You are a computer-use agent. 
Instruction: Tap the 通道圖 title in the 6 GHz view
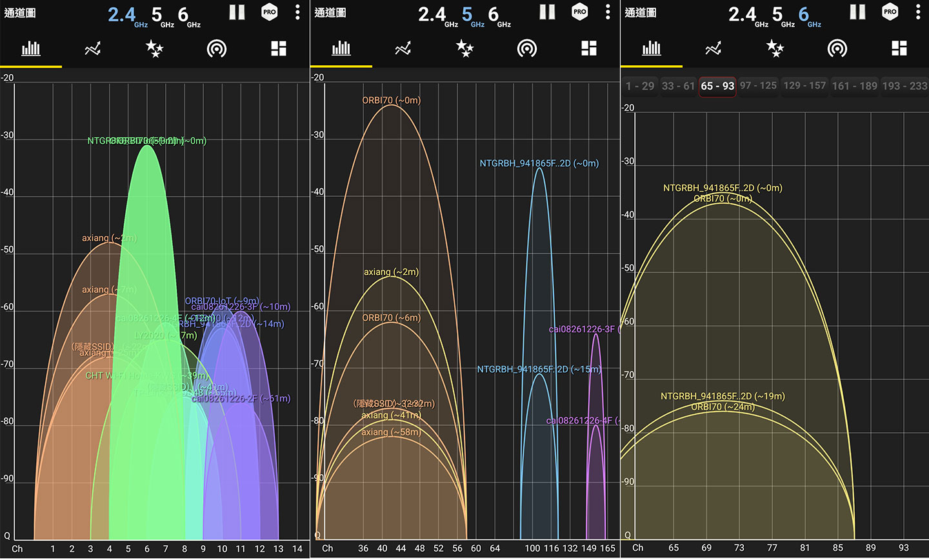click(x=641, y=13)
